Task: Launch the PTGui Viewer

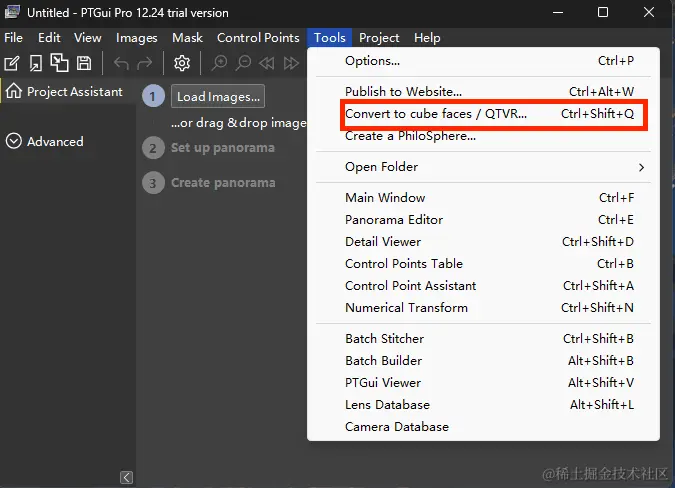Action: (x=483, y=383)
